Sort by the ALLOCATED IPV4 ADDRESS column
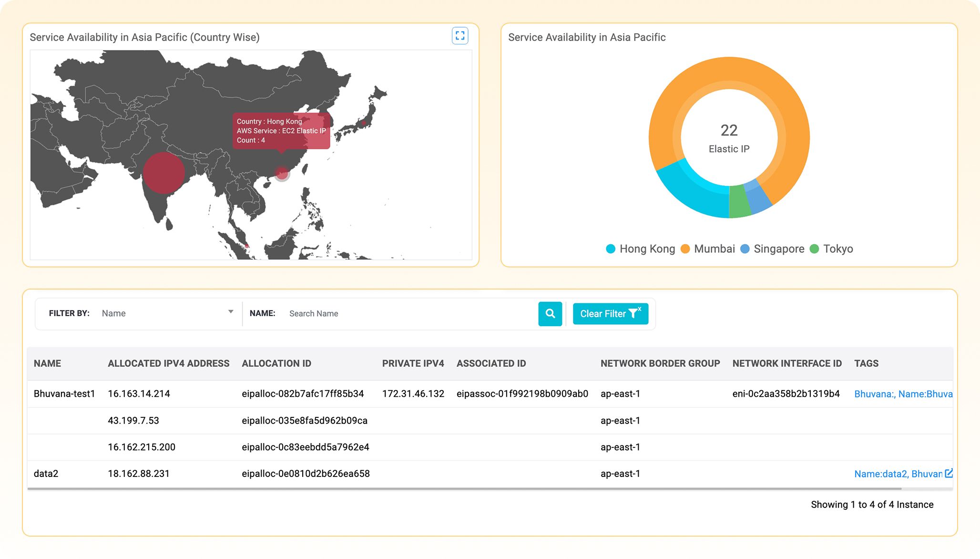This screenshot has height=559, width=980. (x=168, y=363)
